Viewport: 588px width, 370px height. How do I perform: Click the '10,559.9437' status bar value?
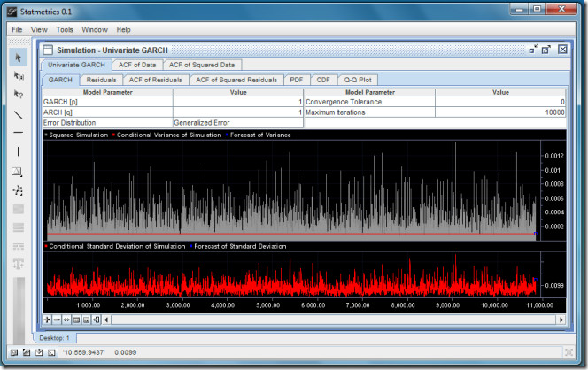pos(84,352)
